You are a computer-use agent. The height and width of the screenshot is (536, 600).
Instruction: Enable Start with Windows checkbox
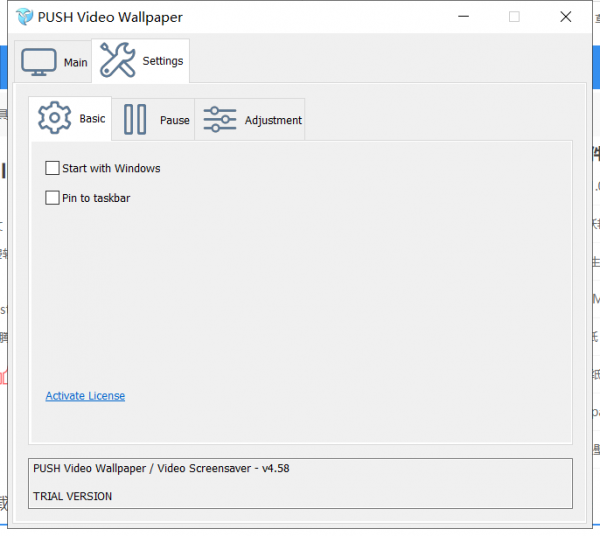click(52, 168)
